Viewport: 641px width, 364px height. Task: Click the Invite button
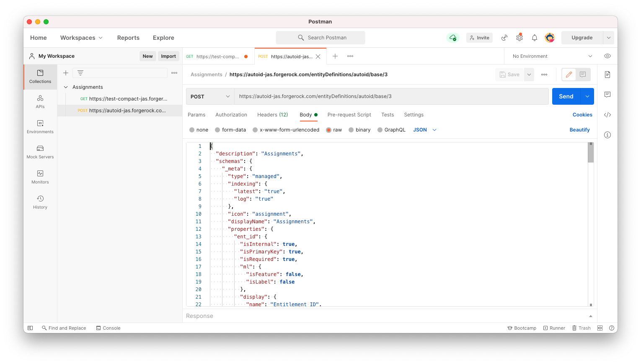(479, 38)
